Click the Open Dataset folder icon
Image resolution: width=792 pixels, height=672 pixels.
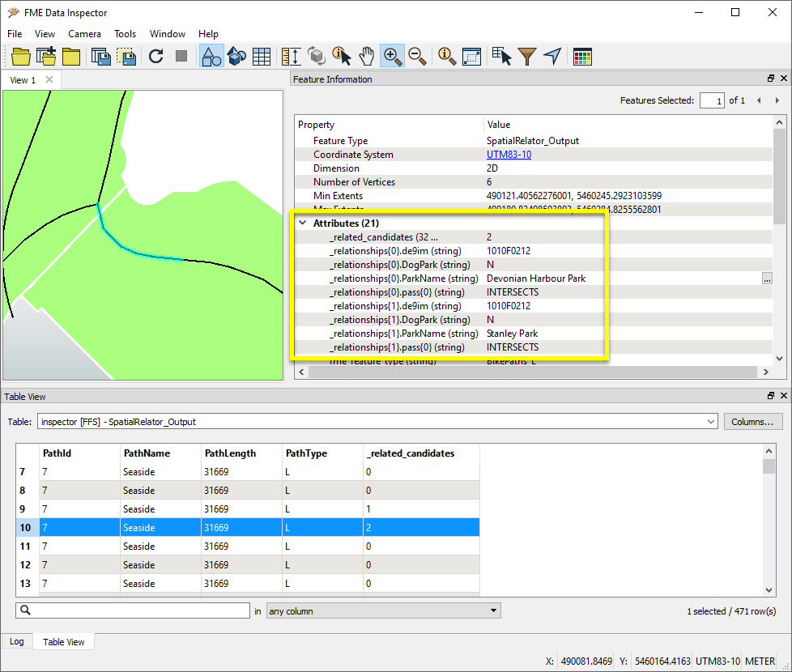point(21,57)
